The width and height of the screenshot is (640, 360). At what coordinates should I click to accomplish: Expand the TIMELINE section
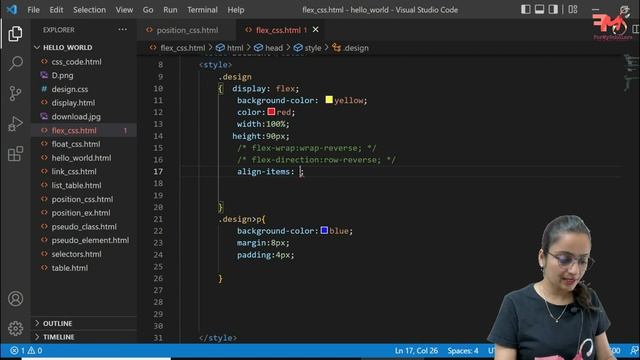point(84,337)
